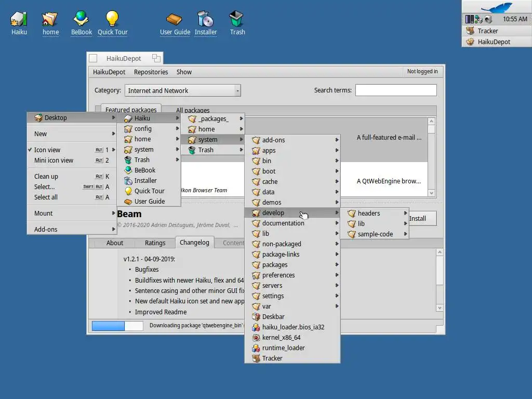Open Quick Tour from Desktop submenu
532x399 pixels.
click(149, 191)
